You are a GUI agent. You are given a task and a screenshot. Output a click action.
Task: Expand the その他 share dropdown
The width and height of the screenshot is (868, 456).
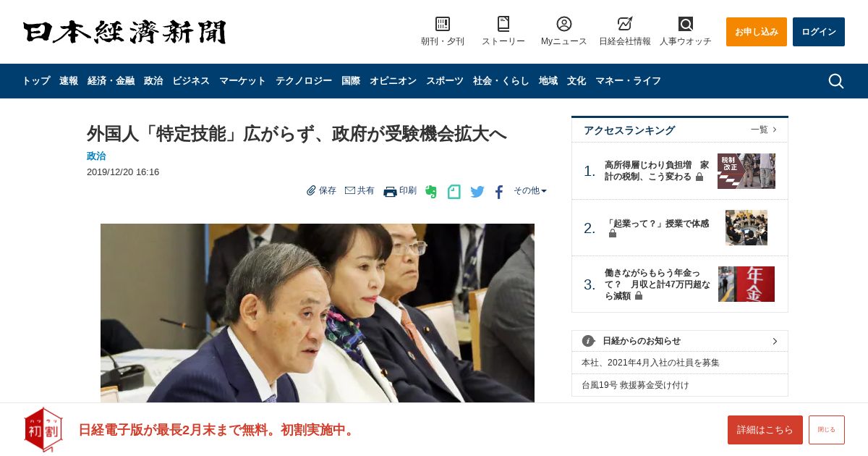click(x=530, y=191)
